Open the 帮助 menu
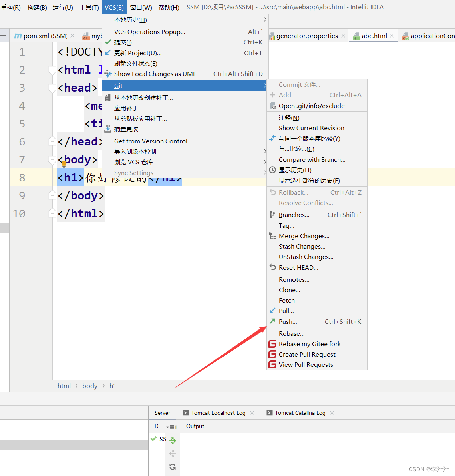 point(169,7)
